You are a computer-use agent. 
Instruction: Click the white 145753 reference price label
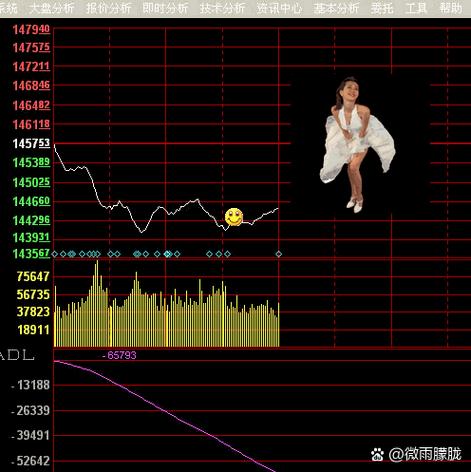[x=31, y=144]
